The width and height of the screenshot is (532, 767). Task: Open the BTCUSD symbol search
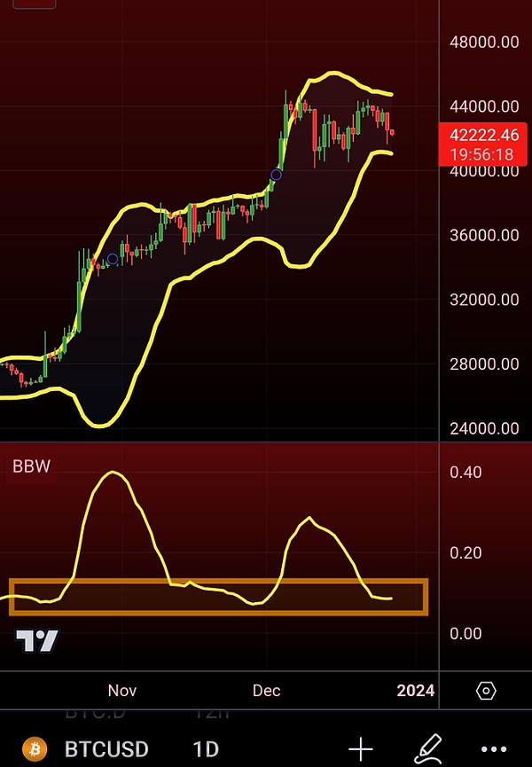tap(106, 749)
